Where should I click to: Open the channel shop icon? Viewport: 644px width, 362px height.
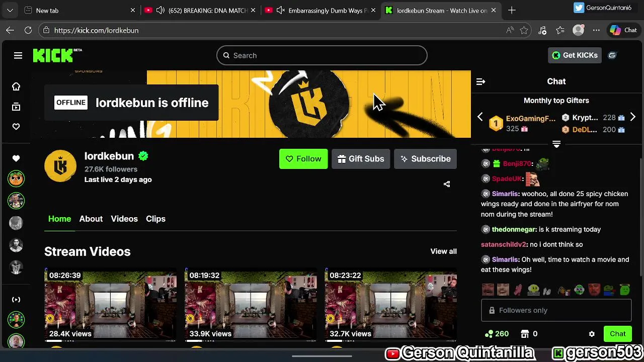coord(525,334)
